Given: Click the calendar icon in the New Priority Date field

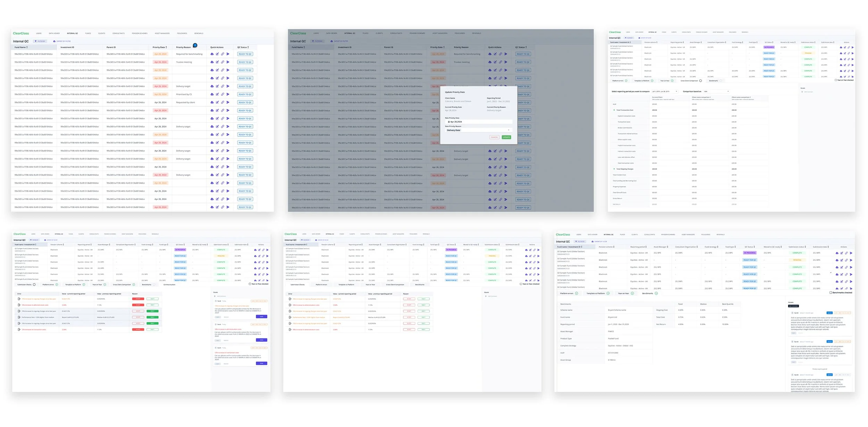Looking at the screenshot, I should [449, 122].
